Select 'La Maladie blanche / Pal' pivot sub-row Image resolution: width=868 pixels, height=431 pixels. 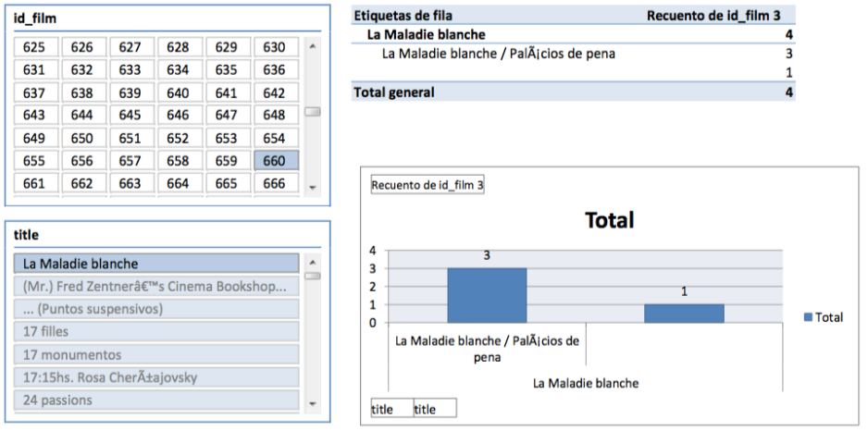pyautogui.click(x=499, y=54)
